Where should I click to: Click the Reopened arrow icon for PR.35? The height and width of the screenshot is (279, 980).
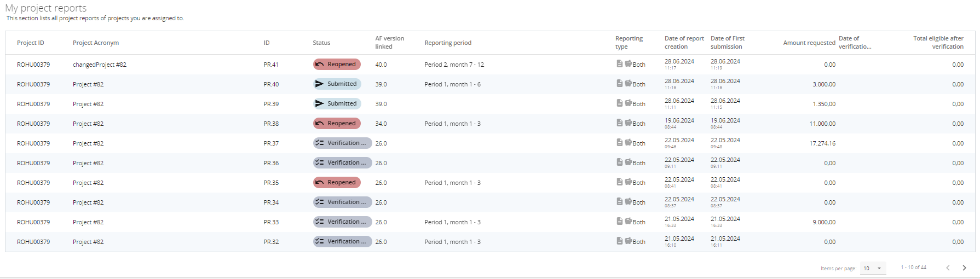(320, 183)
